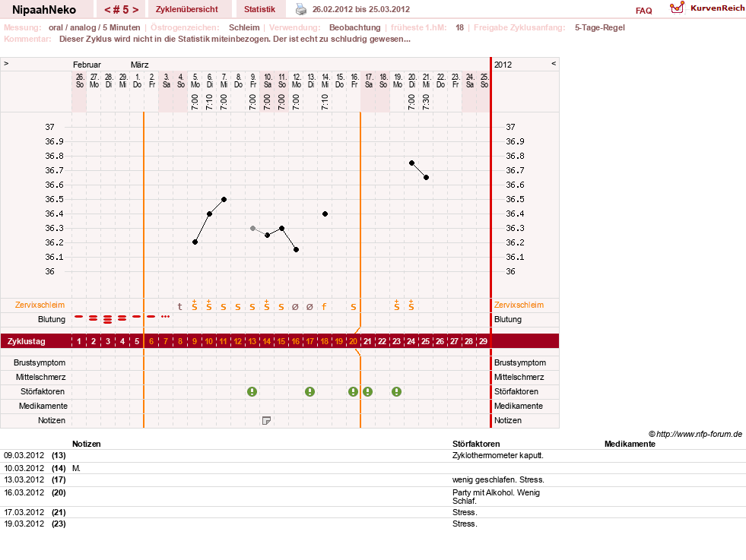Open the KurvenReich link
The height and width of the screenshot is (560, 746).
coord(717,8)
